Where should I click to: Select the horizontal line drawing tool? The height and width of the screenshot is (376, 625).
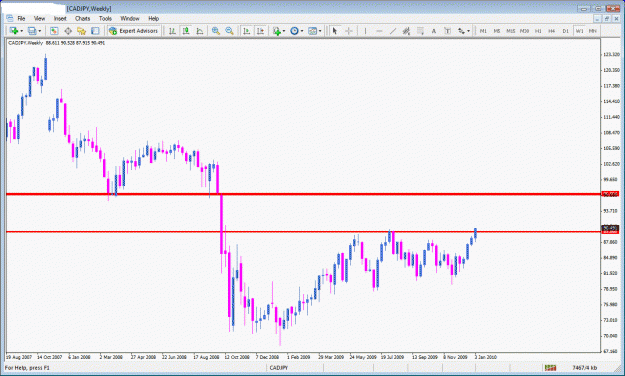click(379, 31)
